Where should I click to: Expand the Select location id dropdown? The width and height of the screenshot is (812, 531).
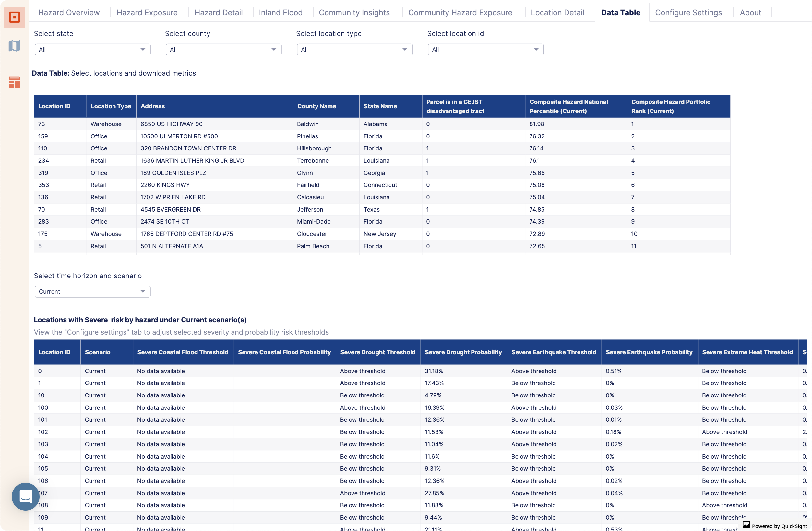point(485,50)
